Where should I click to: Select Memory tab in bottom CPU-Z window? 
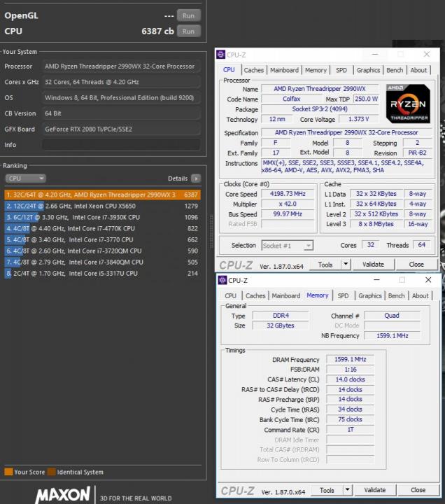[x=317, y=295]
